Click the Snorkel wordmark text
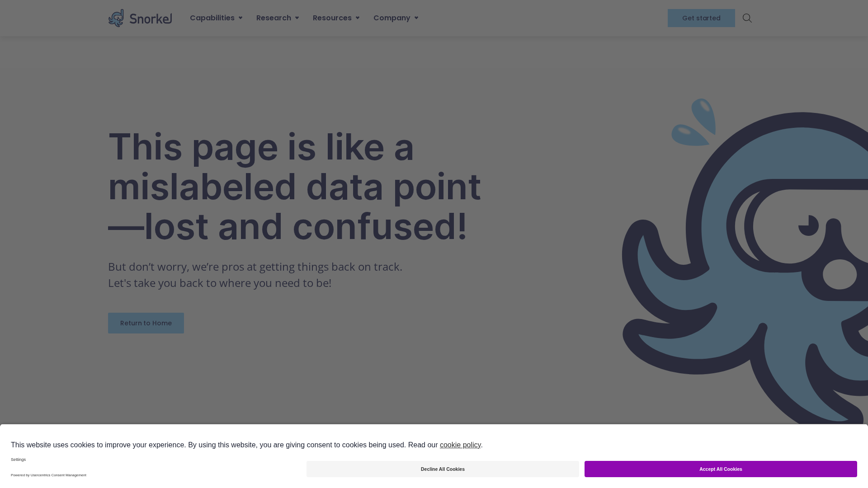 [151, 19]
